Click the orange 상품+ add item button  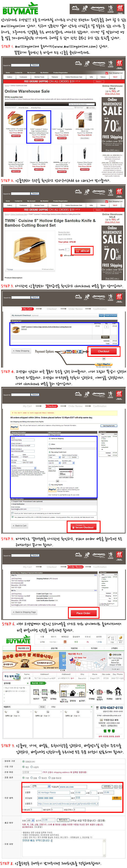click(117, 798)
